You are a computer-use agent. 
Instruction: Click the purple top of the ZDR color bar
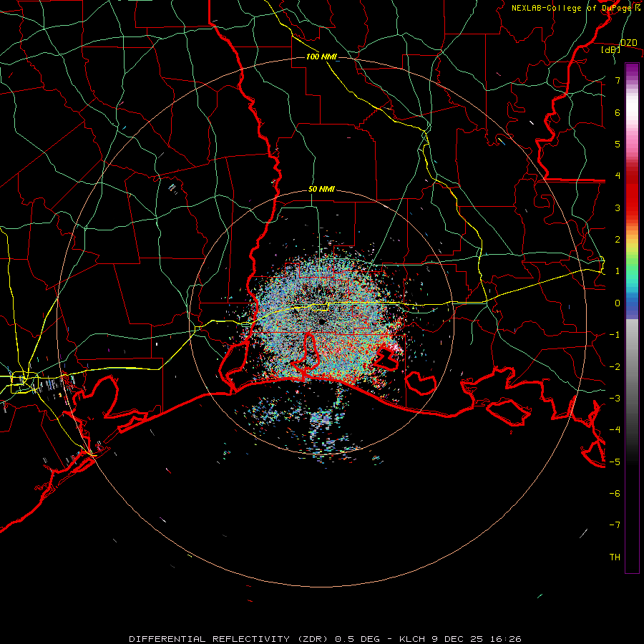coord(632,70)
